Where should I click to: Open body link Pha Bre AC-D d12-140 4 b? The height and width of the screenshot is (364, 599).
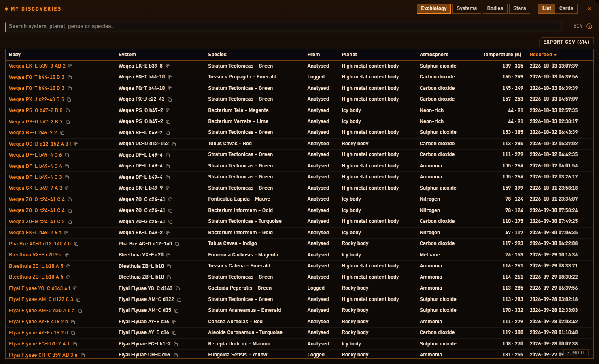pyautogui.click(x=40, y=244)
